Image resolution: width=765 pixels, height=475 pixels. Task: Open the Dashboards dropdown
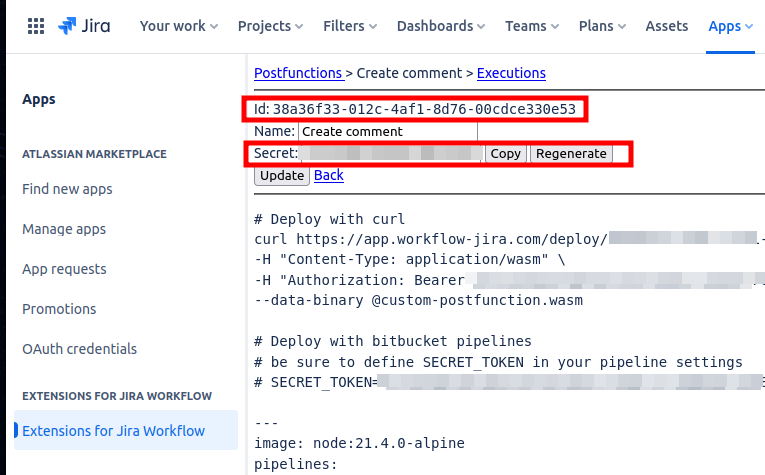pos(441,26)
